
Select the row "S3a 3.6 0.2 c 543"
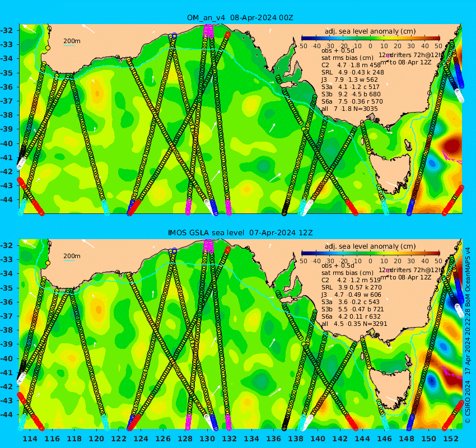click(351, 302)
